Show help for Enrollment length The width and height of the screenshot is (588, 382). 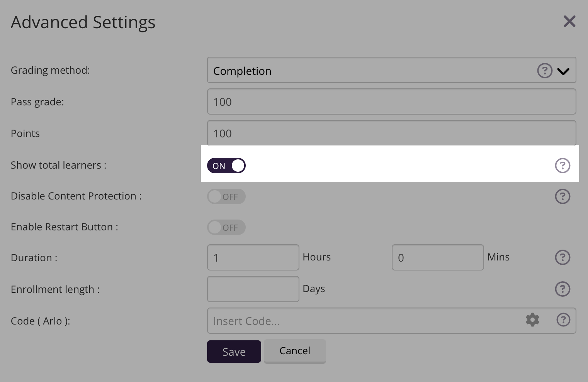pyautogui.click(x=563, y=289)
